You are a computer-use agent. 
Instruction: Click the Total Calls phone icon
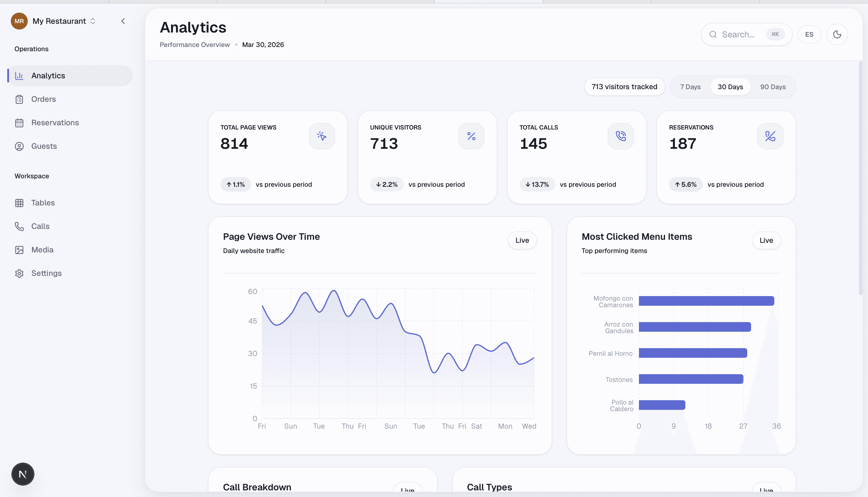[621, 136]
